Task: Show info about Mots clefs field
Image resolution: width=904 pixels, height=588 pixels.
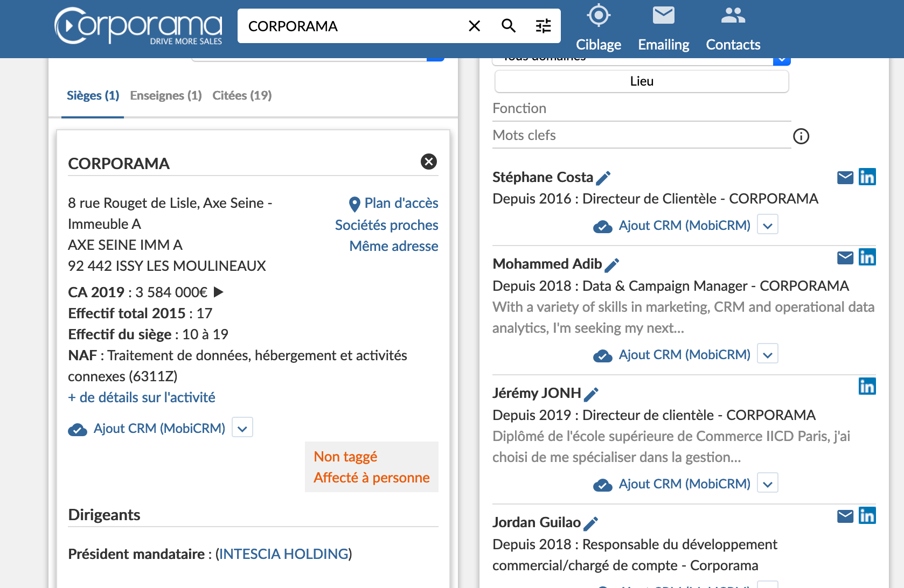Action: (x=801, y=136)
